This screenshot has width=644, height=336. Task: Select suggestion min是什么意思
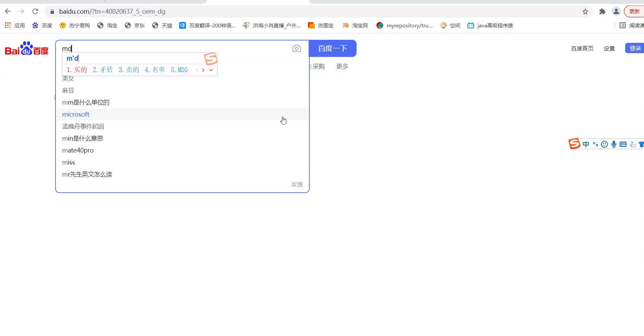(182, 139)
